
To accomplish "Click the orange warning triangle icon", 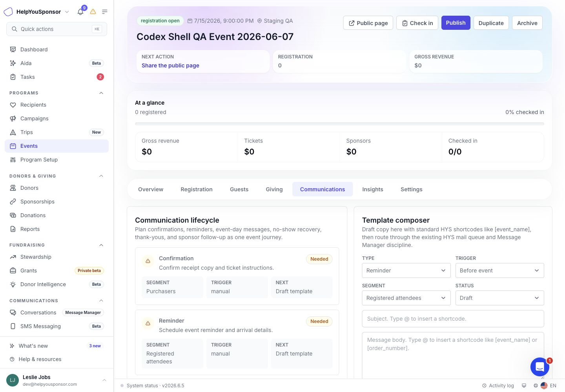I will pos(93,12).
